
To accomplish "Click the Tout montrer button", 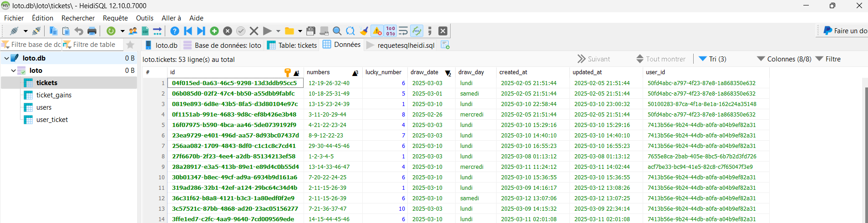I will click(660, 59).
